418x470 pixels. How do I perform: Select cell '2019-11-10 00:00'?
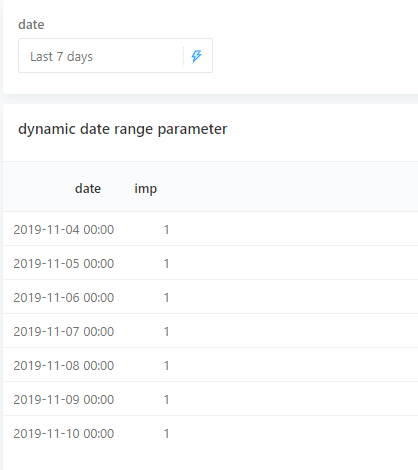click(x=64, y=434)
